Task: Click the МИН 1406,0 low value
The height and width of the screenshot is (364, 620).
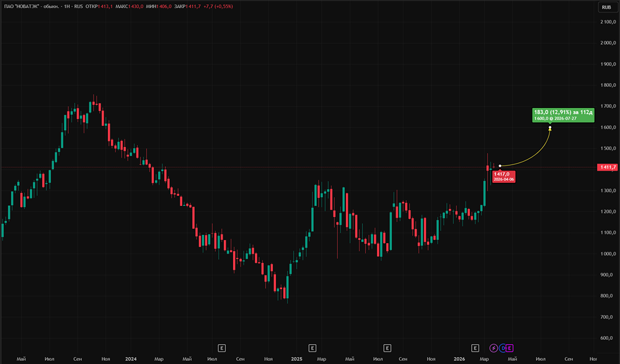Action: coord(159,6)
